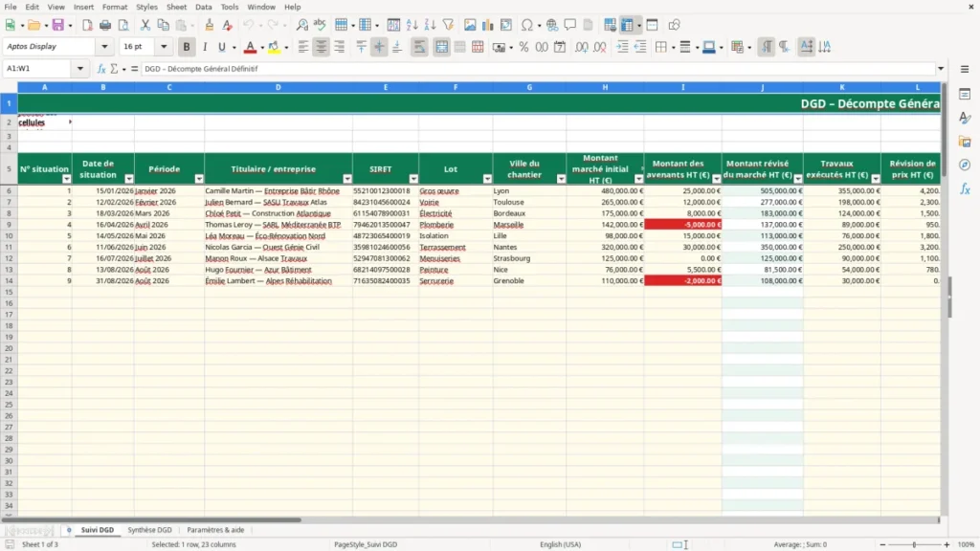Toggle Left-to-Right text direction

click(767, 47)
